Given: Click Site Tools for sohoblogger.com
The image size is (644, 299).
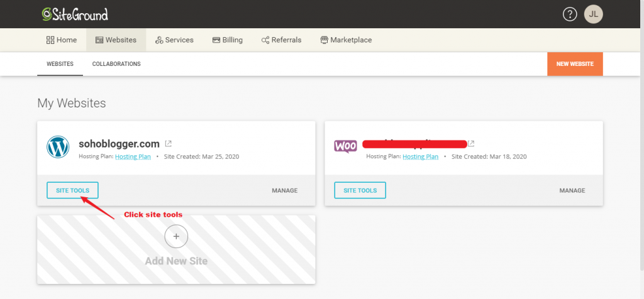Looking at the screenshot, I should point(72,190).
